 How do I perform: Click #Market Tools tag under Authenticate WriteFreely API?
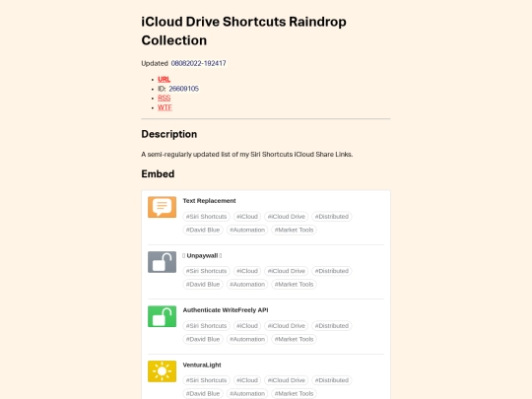click(x=294, y=339)
